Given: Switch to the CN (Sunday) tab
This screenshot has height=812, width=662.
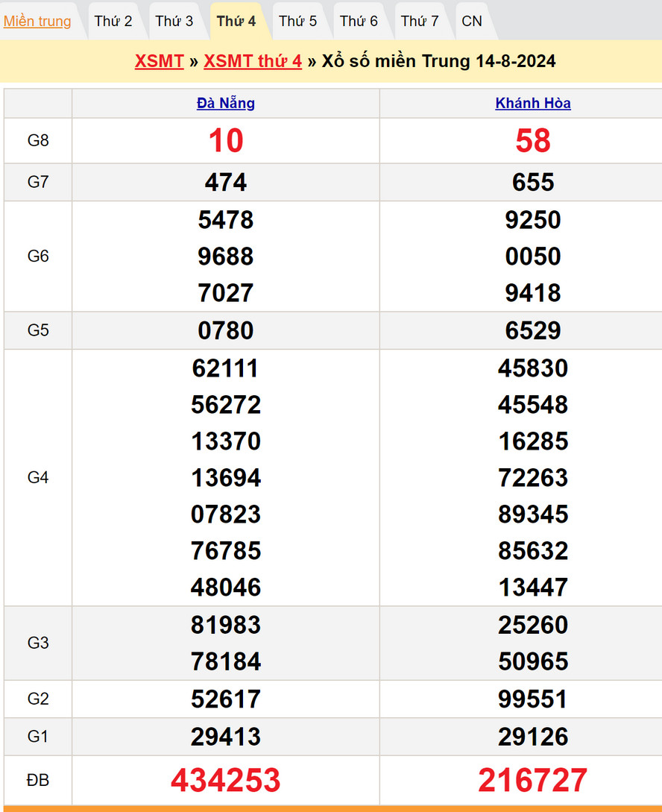Looking at the screenshot, I should point(472,21).
